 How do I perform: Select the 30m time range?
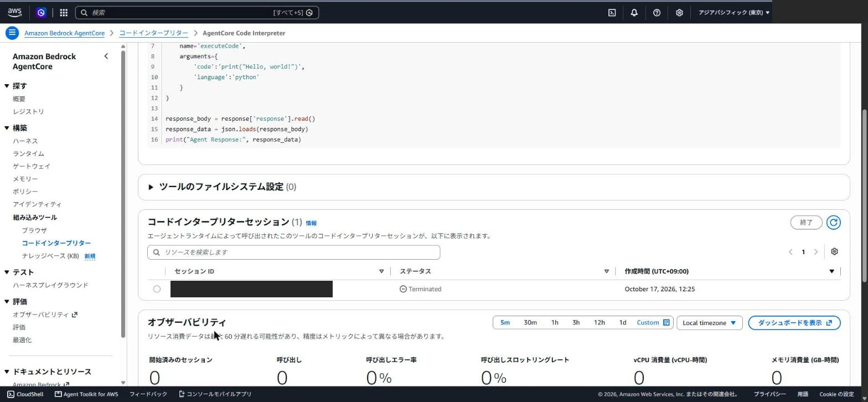[530, 323]
